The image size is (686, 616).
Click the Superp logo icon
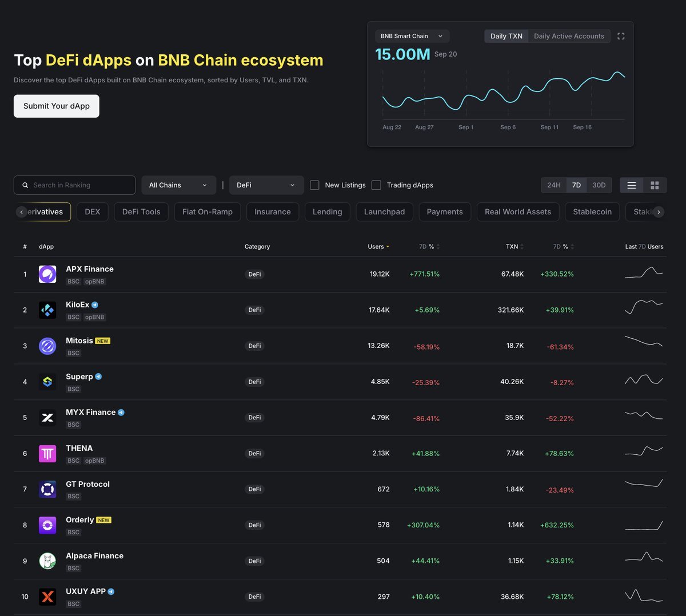click(47, 382)
